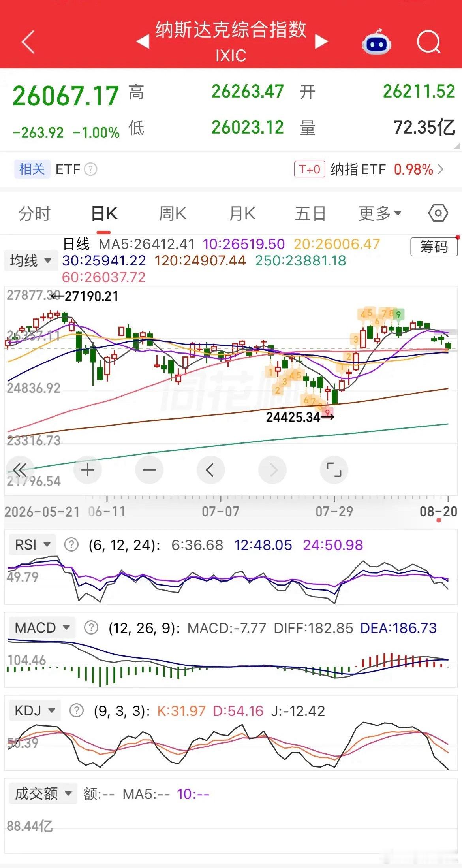Switch to 五日 tab
The height and width of the screenshot is (868, 462).
(310, 214)
